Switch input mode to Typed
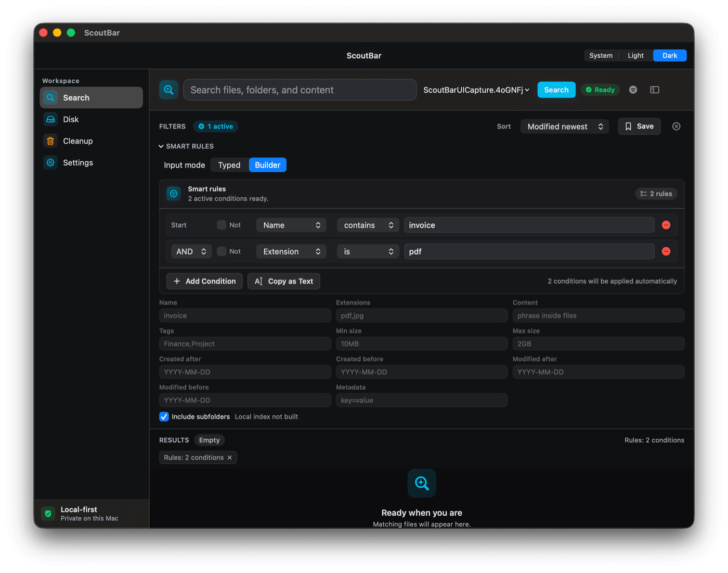This screenshot has height=573, width=728. pos(229,165)
